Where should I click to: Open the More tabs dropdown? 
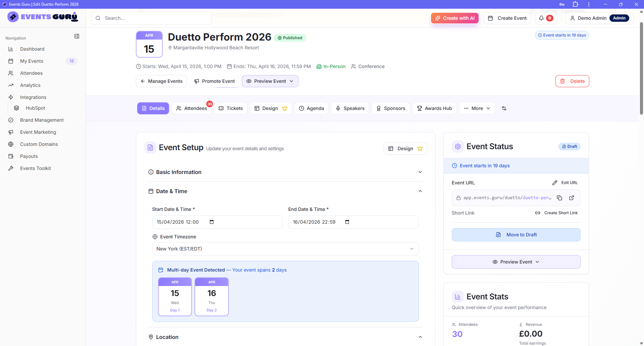click(477, 108)
